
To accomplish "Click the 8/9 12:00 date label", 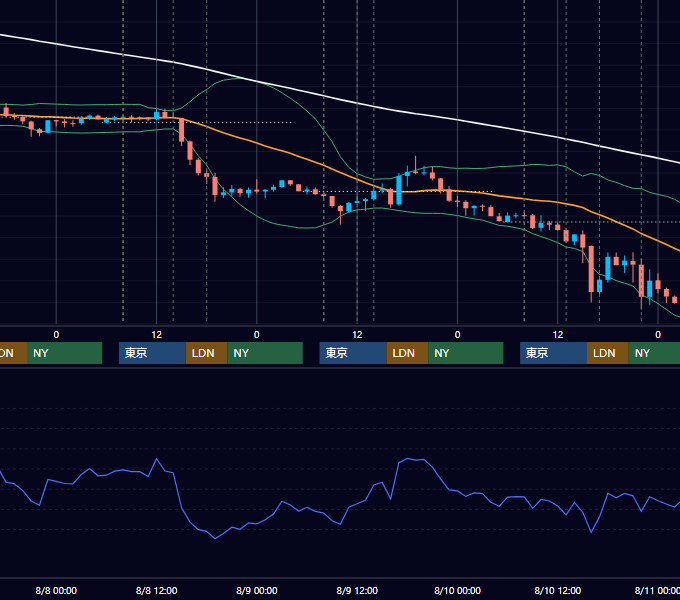I will (357, 590).
